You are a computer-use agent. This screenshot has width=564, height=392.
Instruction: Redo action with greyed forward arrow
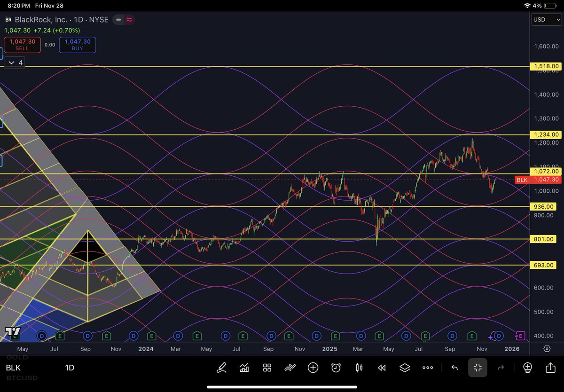501,368
